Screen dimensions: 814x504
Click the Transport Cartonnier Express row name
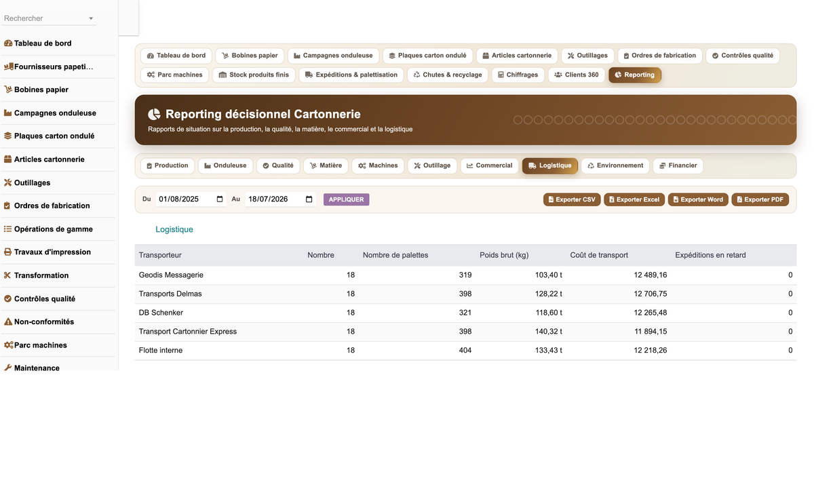click(x=188, y=332)
